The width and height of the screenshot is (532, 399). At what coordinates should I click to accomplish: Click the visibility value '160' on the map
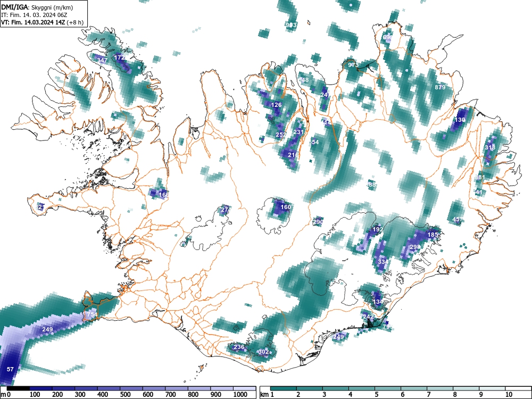[286, 207]
